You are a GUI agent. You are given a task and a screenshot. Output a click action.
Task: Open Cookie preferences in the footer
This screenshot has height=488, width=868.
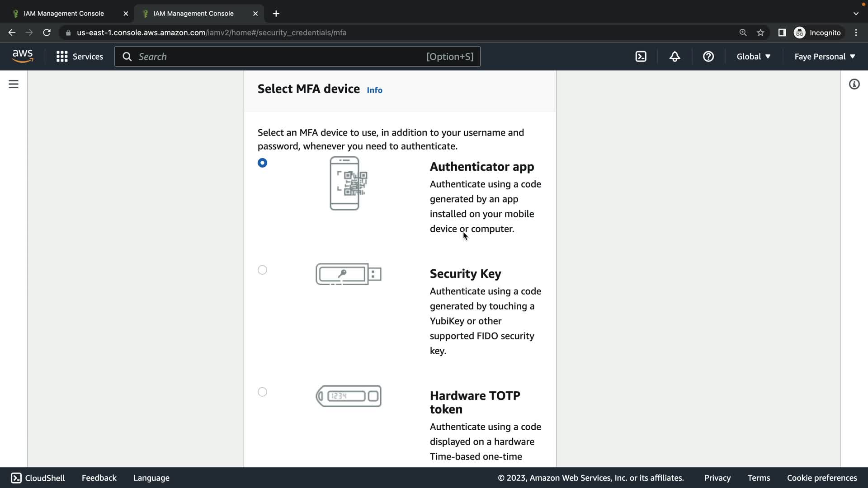click(x=821, y=478)
